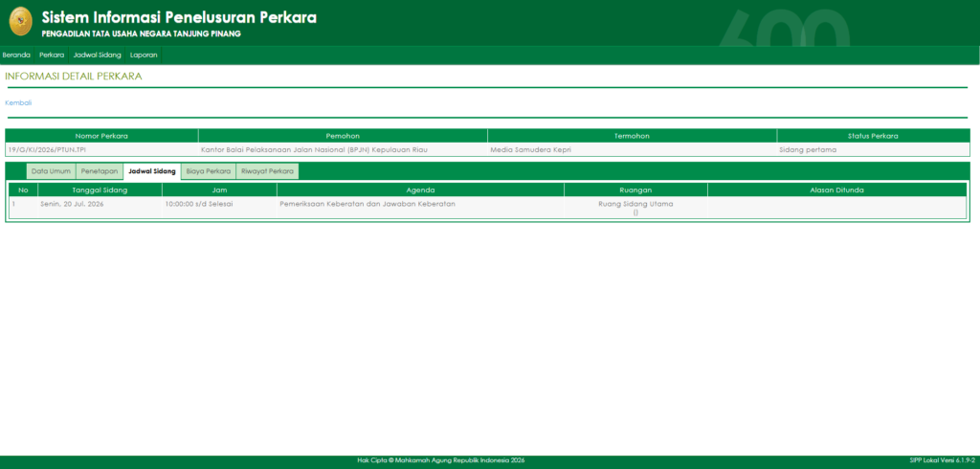Click the Kembali link
Image resolution: width=980 pixels, height=469 pixels.
pyautogui.click(x=18, y=102)
